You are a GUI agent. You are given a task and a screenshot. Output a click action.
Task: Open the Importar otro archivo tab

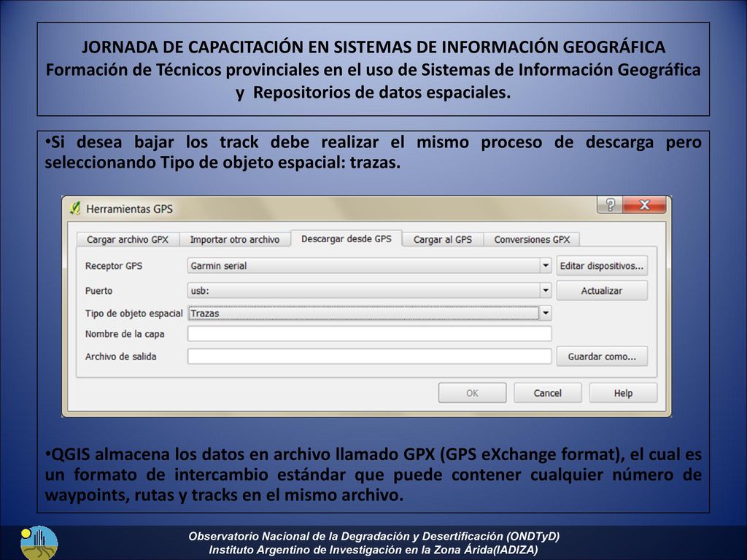point(234,239)
